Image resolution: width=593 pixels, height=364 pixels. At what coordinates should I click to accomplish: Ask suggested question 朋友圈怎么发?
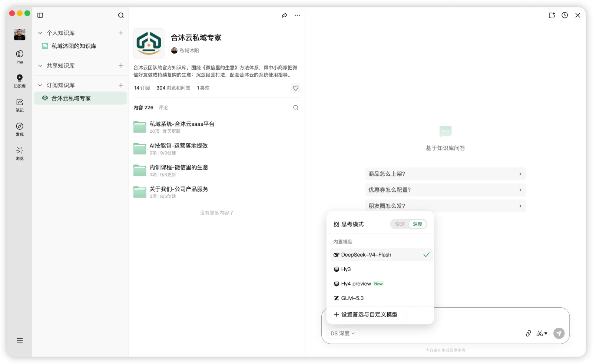coord(445,206)
